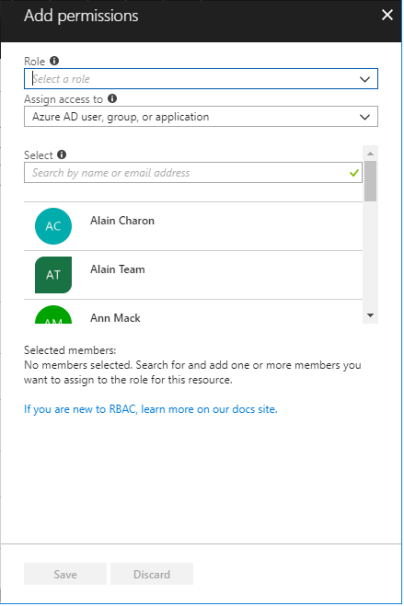Click the Discard button

[152, 574]
